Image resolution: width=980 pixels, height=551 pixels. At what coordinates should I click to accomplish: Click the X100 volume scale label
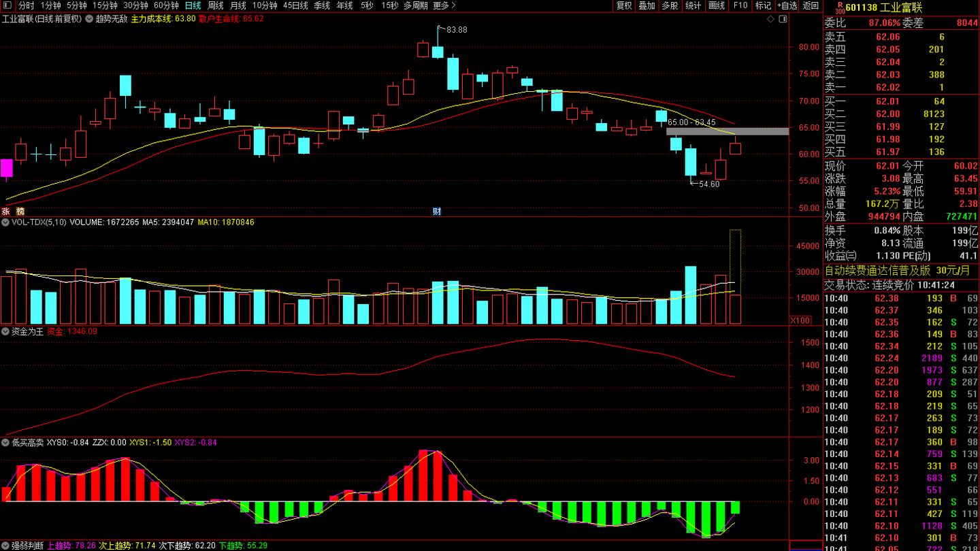tap(800, 320)
